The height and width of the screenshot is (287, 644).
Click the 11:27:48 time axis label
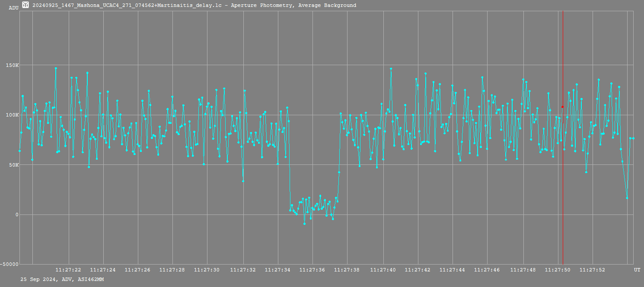[523, 270]
